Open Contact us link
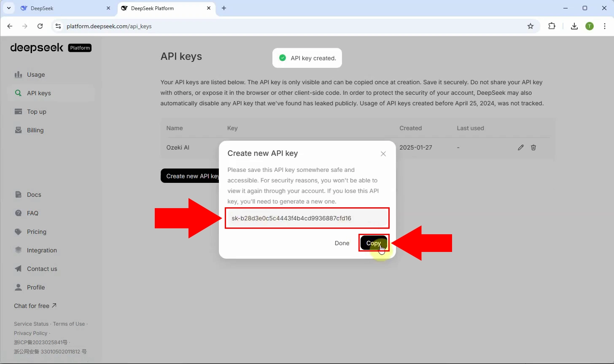 click(x=51, y=269)
